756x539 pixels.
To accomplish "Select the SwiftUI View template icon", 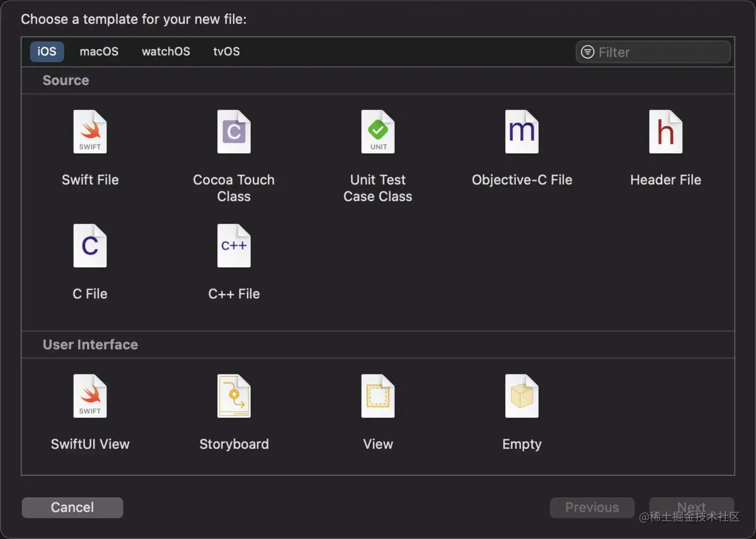I will [x=90, y=396].
